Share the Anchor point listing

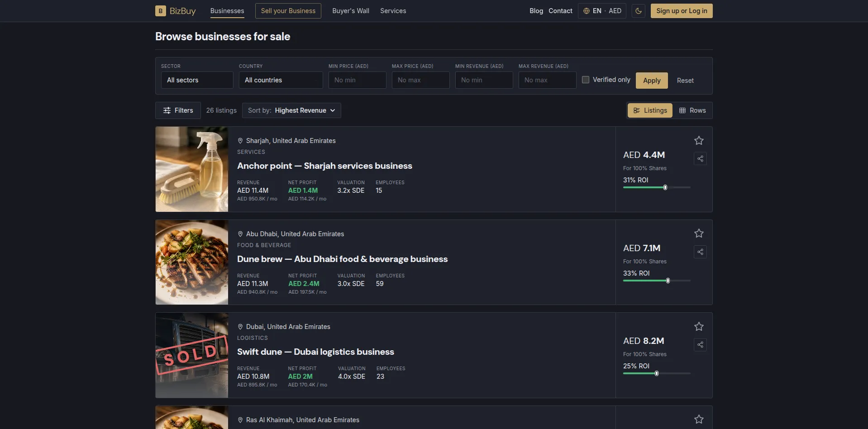700,159
